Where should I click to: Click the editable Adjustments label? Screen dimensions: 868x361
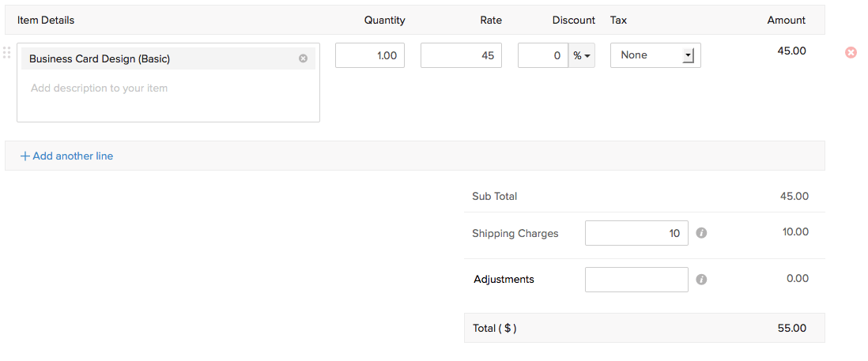[x=504, y=279]
